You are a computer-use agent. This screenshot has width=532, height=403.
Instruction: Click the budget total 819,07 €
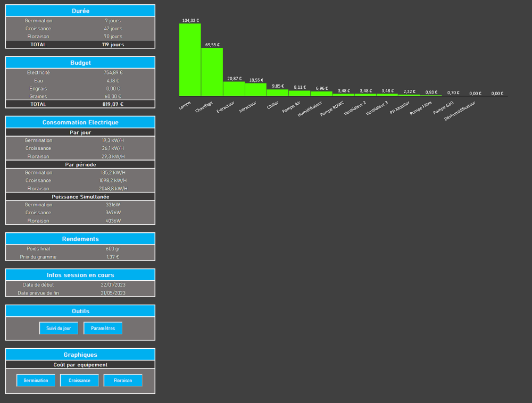click(x=113, y=104)
